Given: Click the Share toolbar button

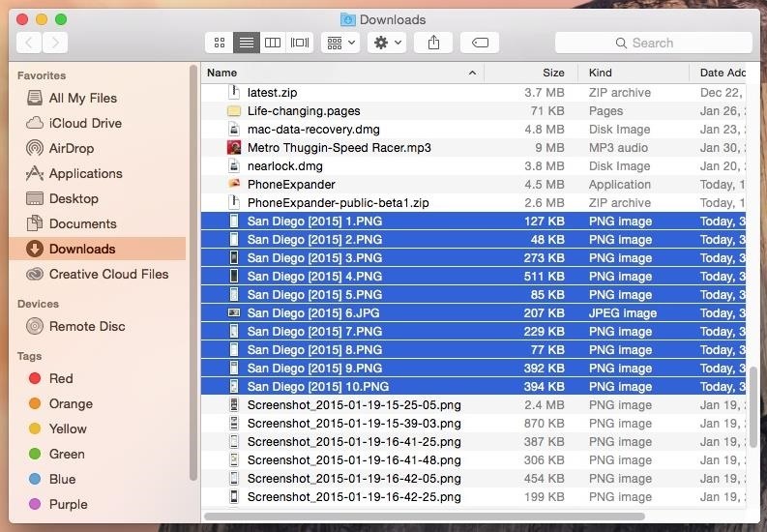Looking at the screenshot, I should [x=433, y=43].
